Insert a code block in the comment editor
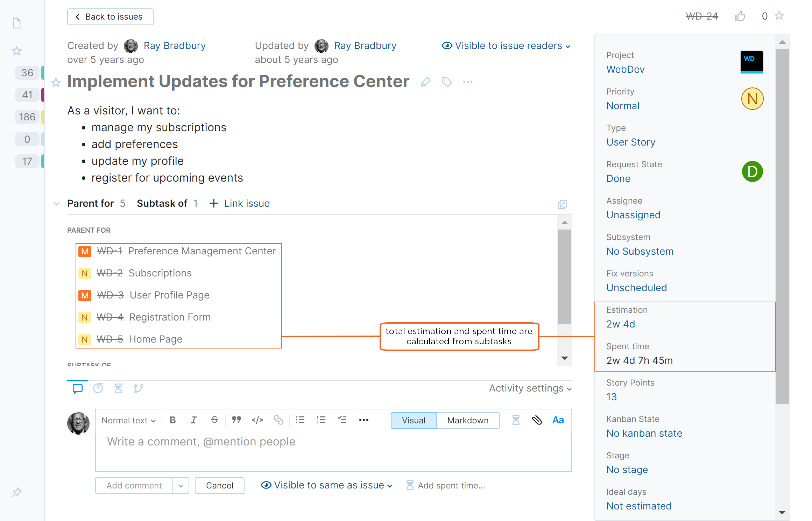The width and height of the screenshot is (812, 521). (257, 420)
